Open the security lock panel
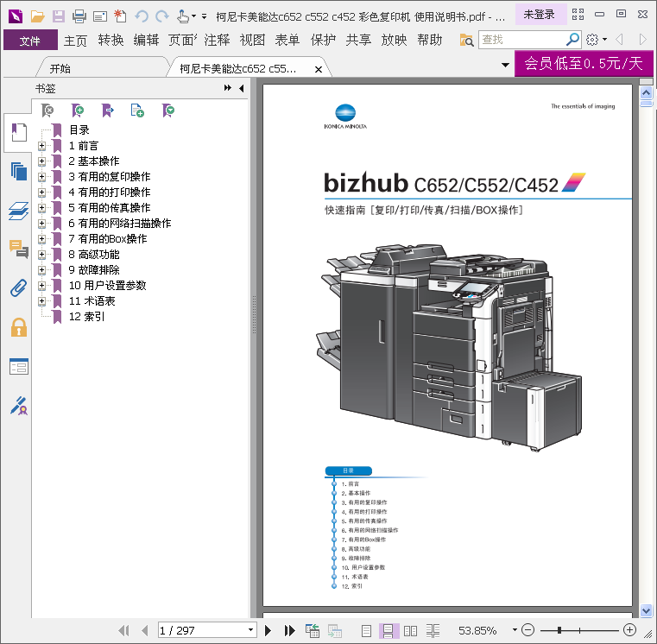This screenshot has width=657, height=644. (19, 327)
